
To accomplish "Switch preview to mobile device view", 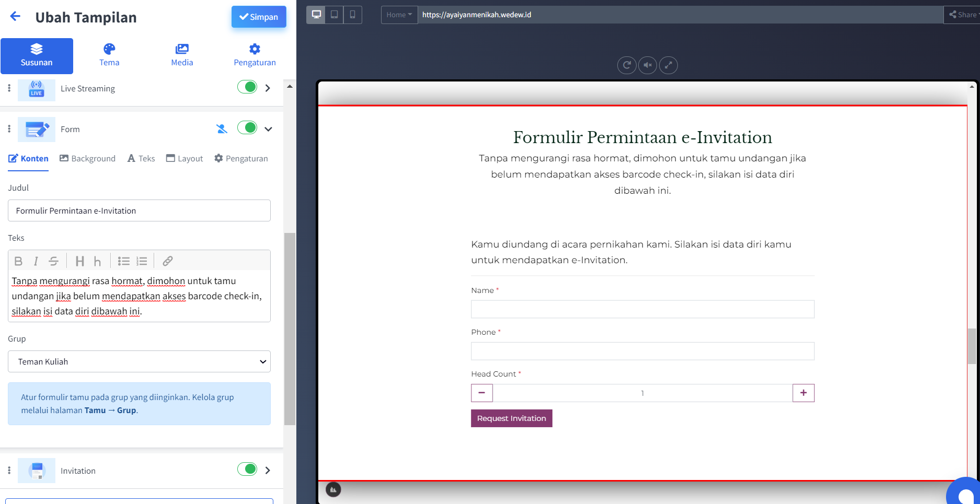I will tap(352, 15).
